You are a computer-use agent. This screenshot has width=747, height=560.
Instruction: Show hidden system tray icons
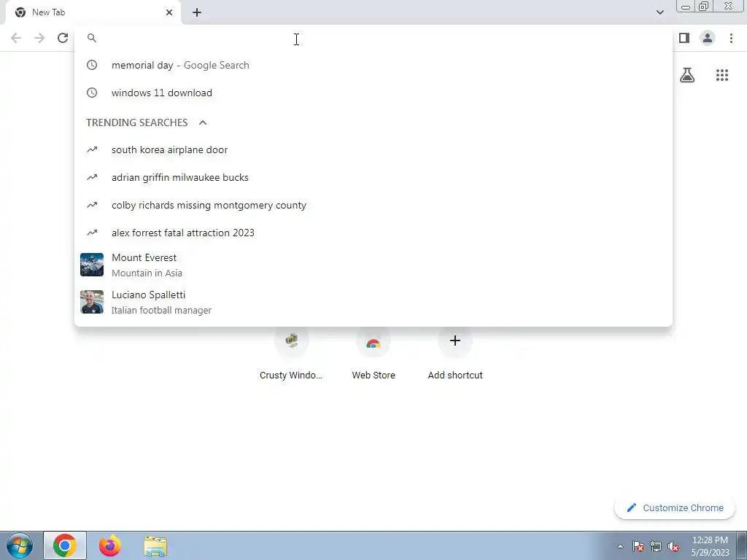pyautogui.click(x=620, y=546)
